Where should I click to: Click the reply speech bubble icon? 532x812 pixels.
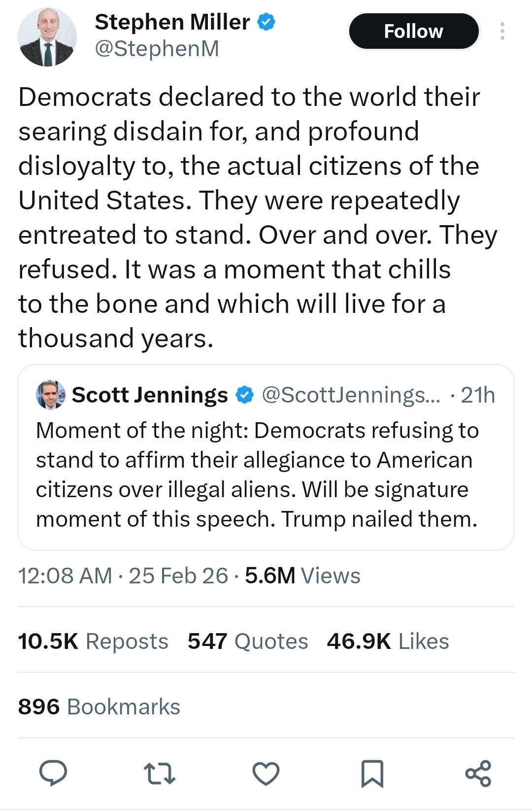click(53, 773)
